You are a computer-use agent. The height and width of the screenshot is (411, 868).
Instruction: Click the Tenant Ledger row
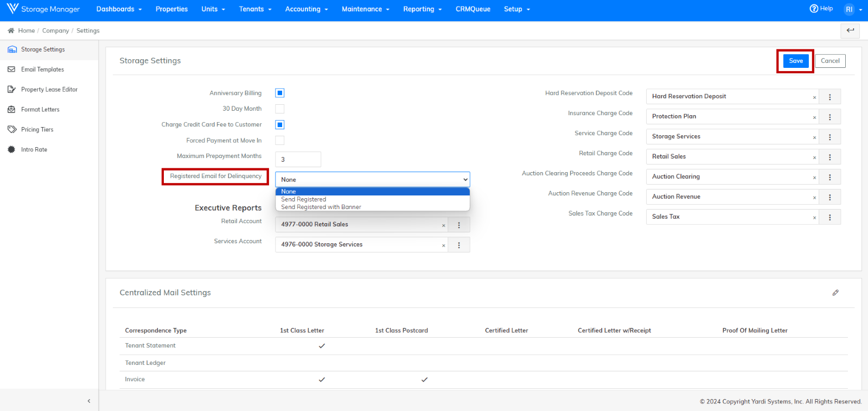[483, 363]
